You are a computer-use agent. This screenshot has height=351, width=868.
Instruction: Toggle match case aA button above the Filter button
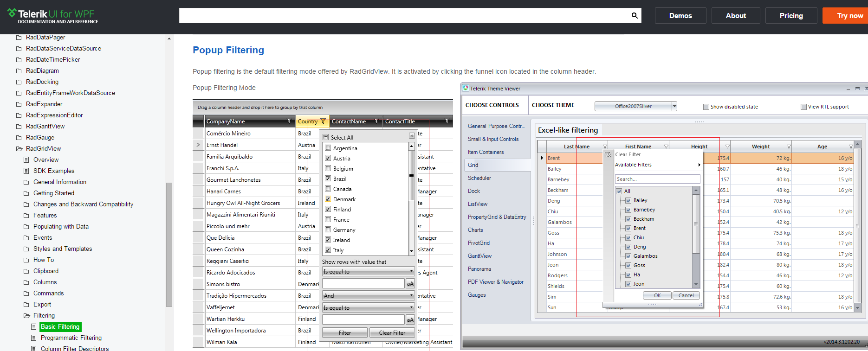[410, 319]
